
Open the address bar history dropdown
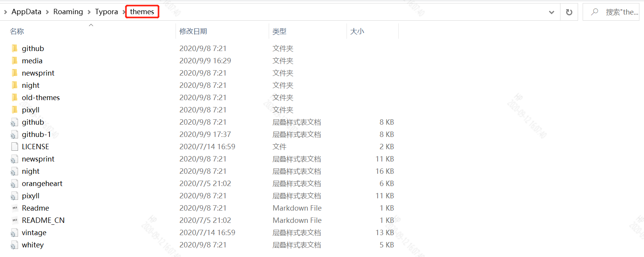(552, 12)
